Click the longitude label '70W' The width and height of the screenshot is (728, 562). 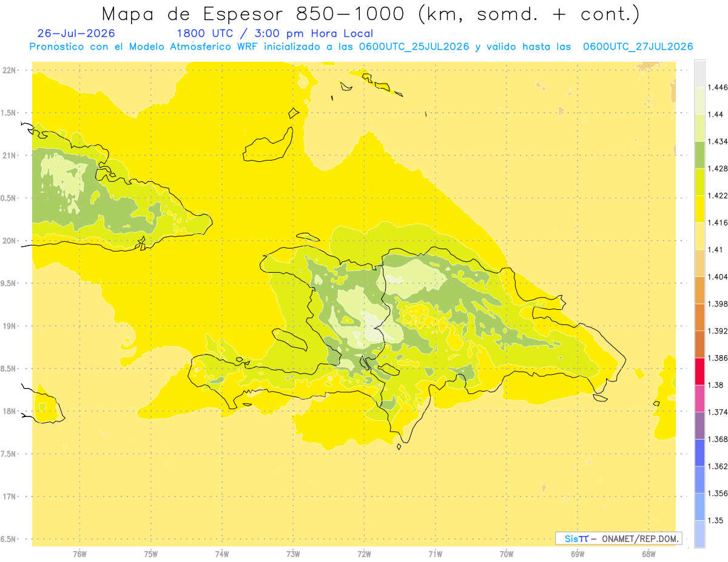507,554
